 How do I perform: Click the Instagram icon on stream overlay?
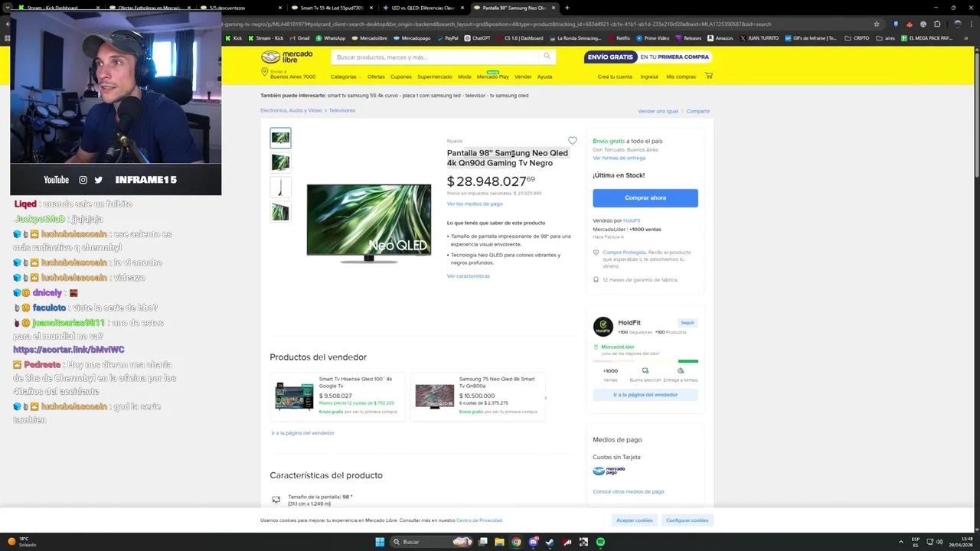point(83,180)
